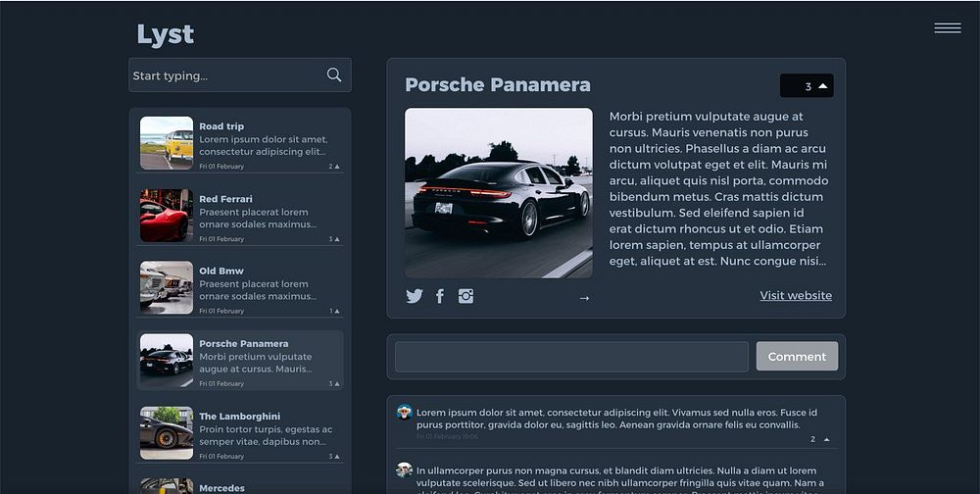Click 'Fri 01 February' date under Old Bmw
980x494 pixels.
[x=221, y=311]
